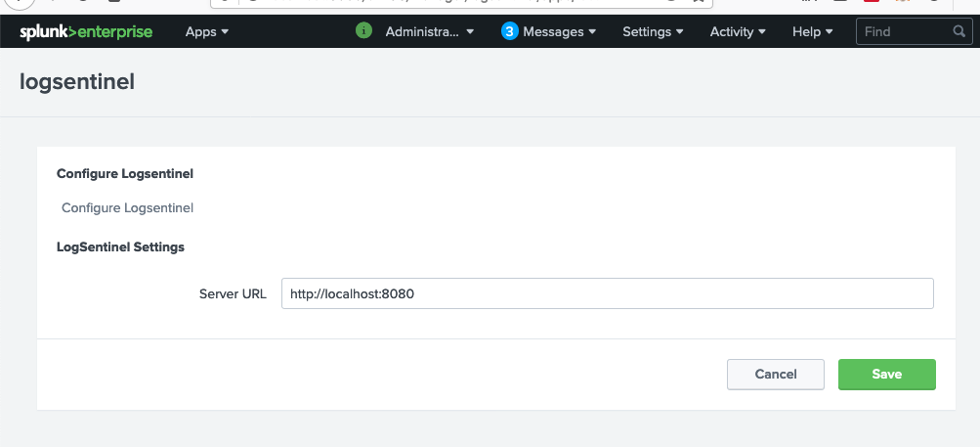Click the magnifier icon in Find box
The width and height of the screenshot is (980, 447).
(959, 31)
